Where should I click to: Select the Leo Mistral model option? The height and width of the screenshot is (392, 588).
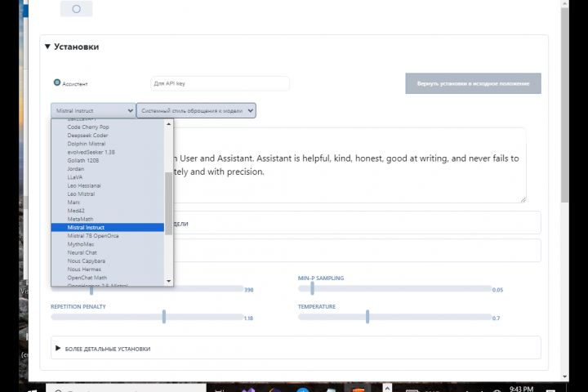81,194
